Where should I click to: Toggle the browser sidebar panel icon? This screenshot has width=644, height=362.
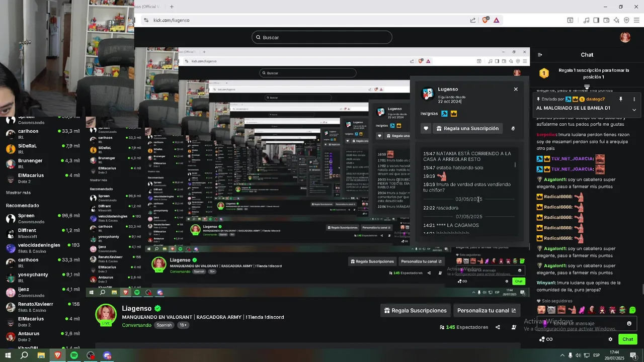click(x=596, y=20)
